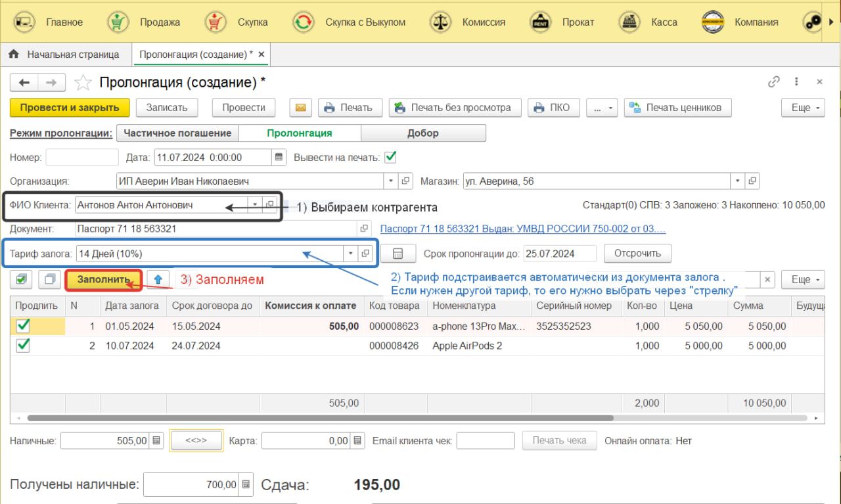
Task: Select Добор mode
Action: click(x=423, y=133)
